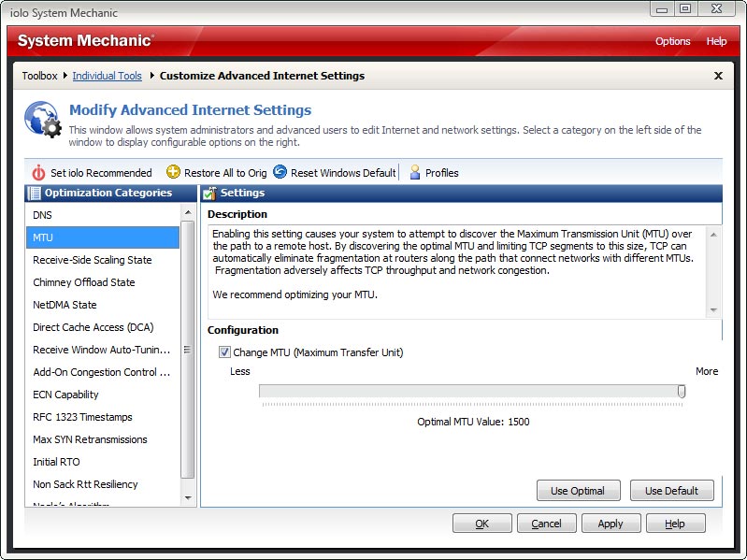Click the Profiles person icon
Image resolution: width=747 pixels, height=560 pixels.
415,172
